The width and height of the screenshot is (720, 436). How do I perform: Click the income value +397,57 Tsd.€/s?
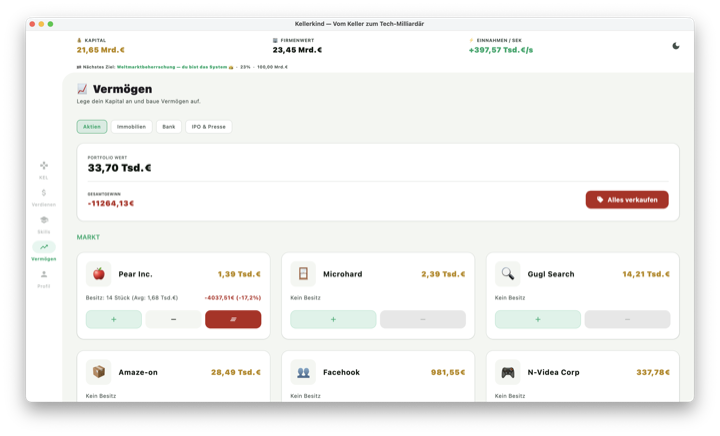(501, 50)
